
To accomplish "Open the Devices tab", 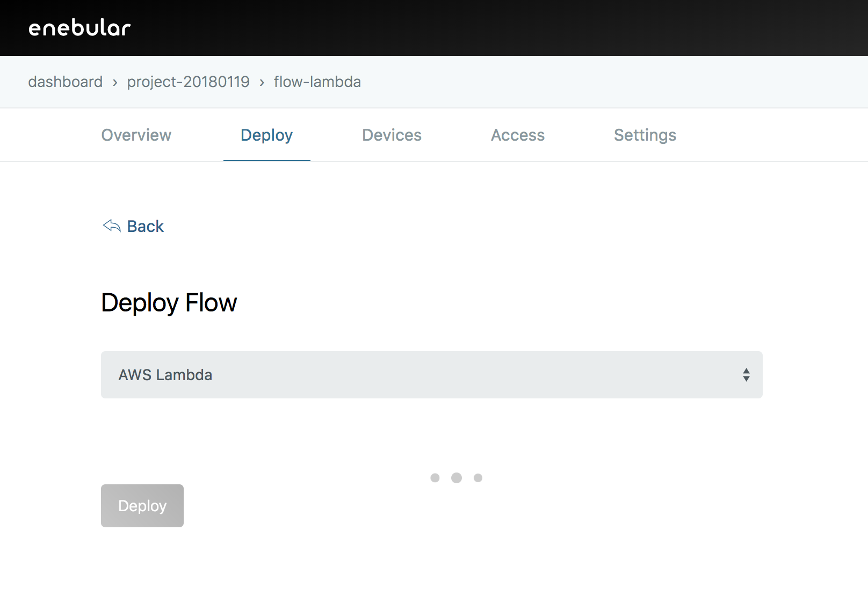I will [x=392, y=135].
